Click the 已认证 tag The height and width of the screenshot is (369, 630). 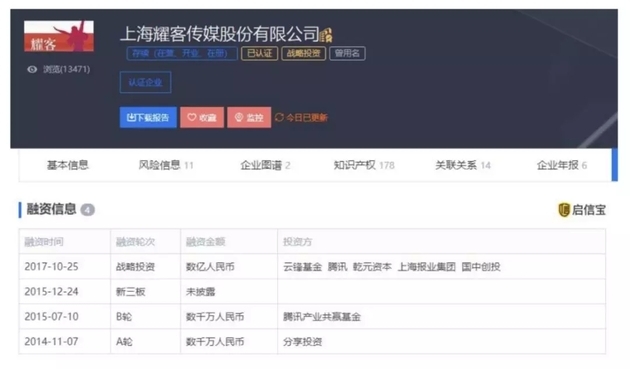260,53
